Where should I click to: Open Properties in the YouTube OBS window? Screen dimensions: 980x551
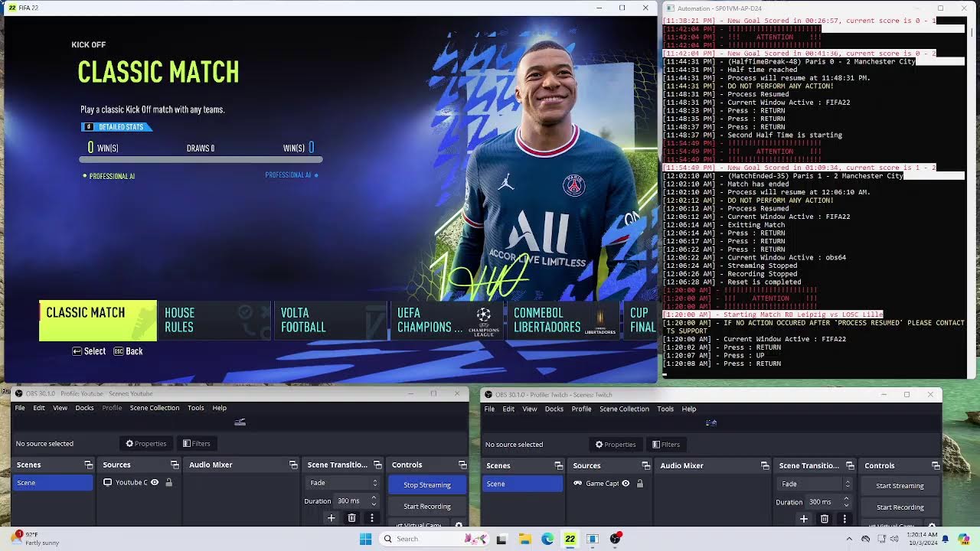[x=145, y=443]
